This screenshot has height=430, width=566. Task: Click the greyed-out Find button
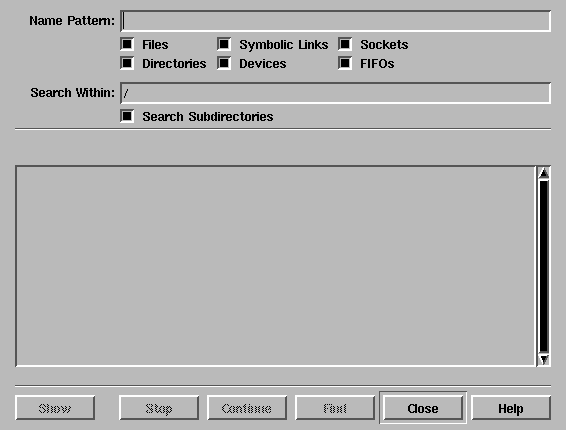335,408
